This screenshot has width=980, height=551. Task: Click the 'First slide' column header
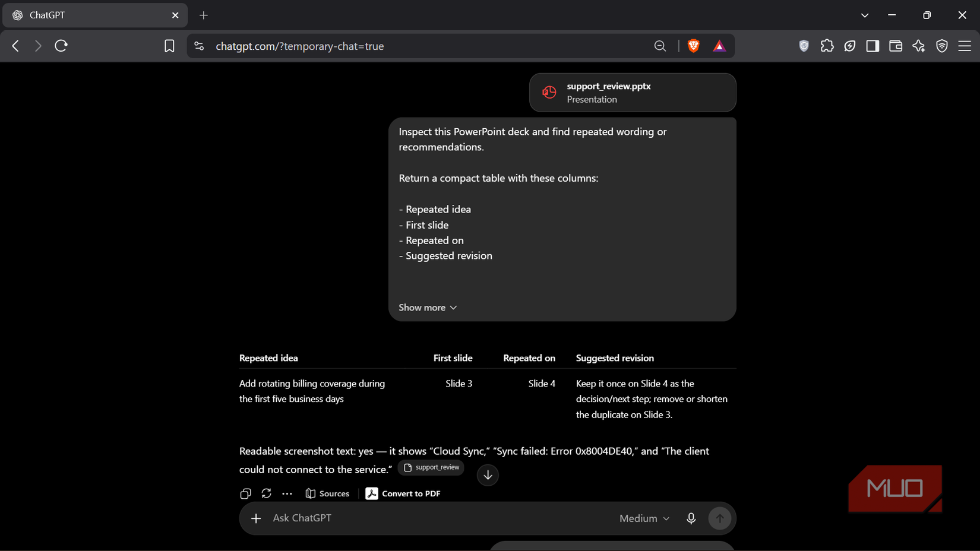pyautogui.click(x=453, y=358)
